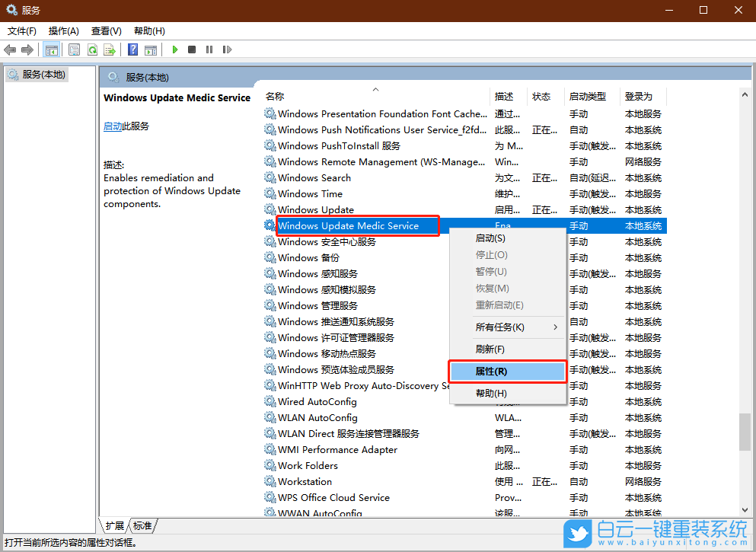This screenshot has height=552, width=756.
Task: Click the pause service toolbar icon
Action: point(211,49)
